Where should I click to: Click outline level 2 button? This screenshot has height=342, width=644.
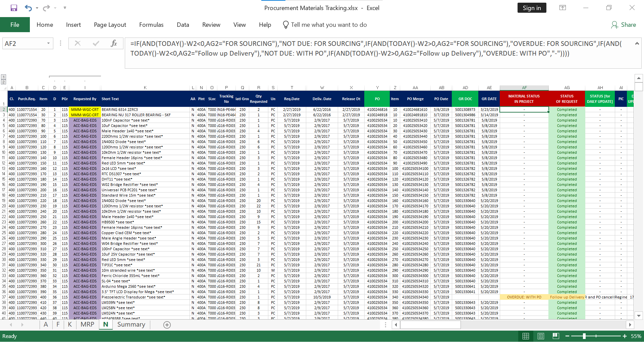point(3,82)
